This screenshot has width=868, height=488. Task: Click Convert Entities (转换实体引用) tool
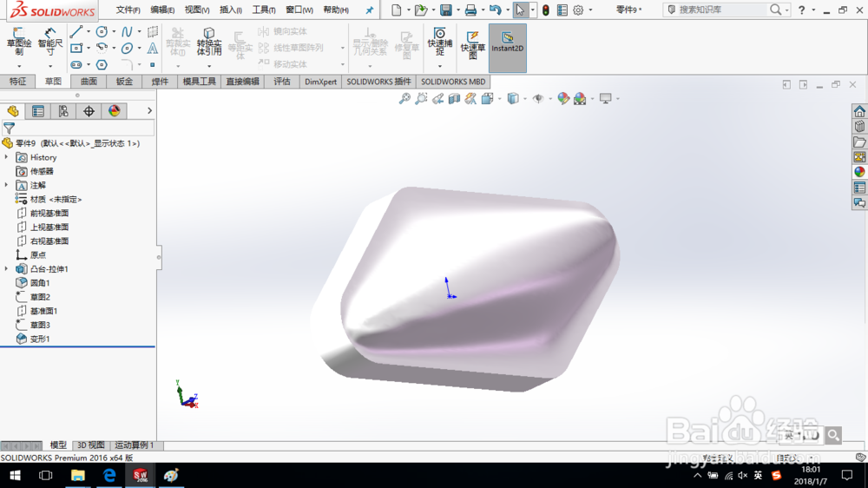pos(208,42)
